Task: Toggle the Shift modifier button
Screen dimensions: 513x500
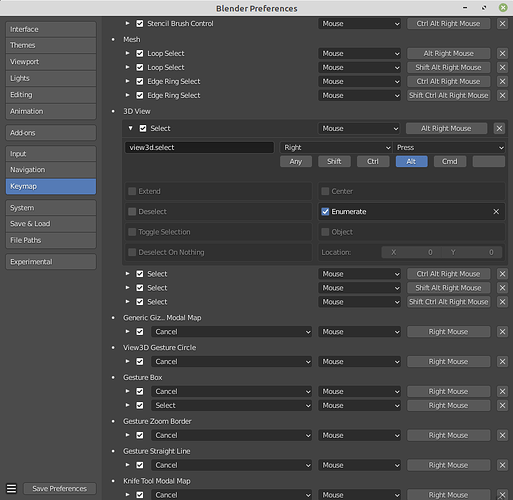Action: (334, 162)
